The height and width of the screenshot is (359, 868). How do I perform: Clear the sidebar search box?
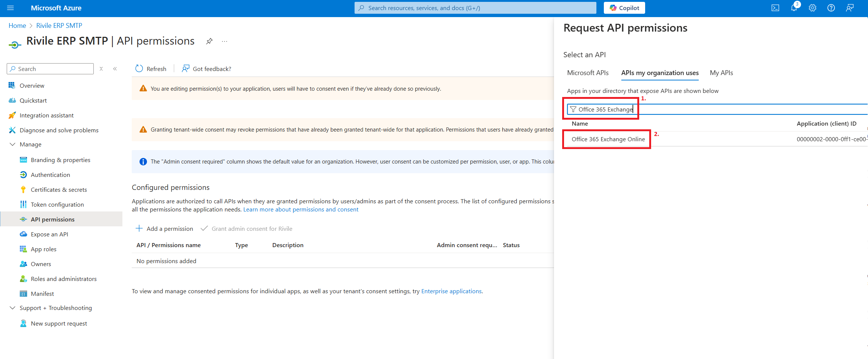101,69
